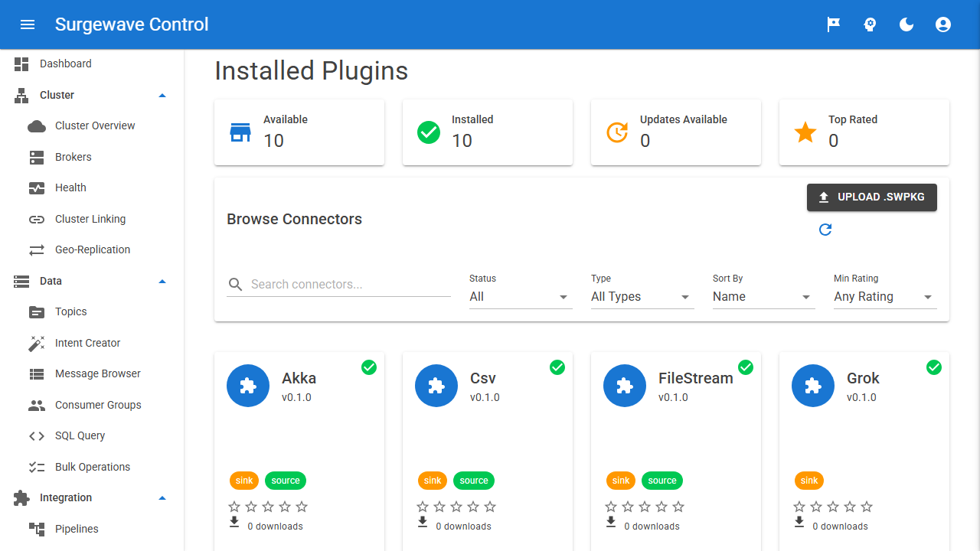Collapse the Cluster section
The height and width of the screenshot is (551, 980).
[162, 96]
